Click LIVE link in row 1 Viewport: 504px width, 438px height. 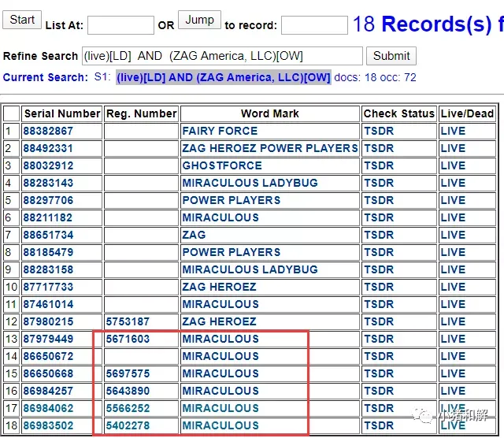(453, 131)
